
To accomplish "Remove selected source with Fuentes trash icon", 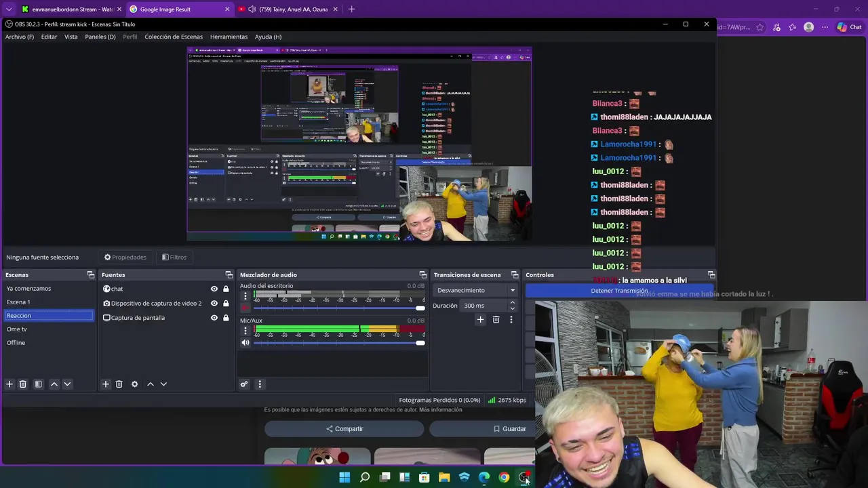I will click(119, 384).
